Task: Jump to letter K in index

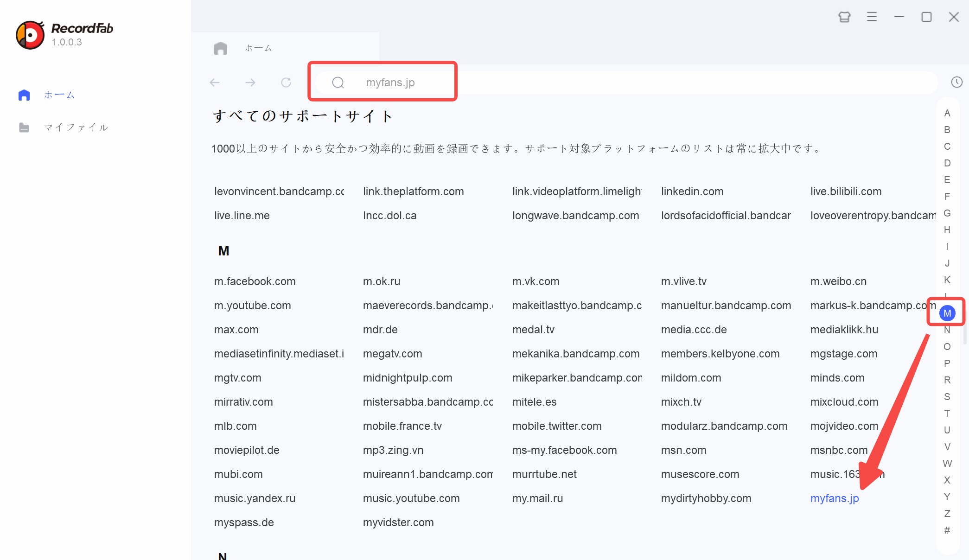Action: [947, 280]
